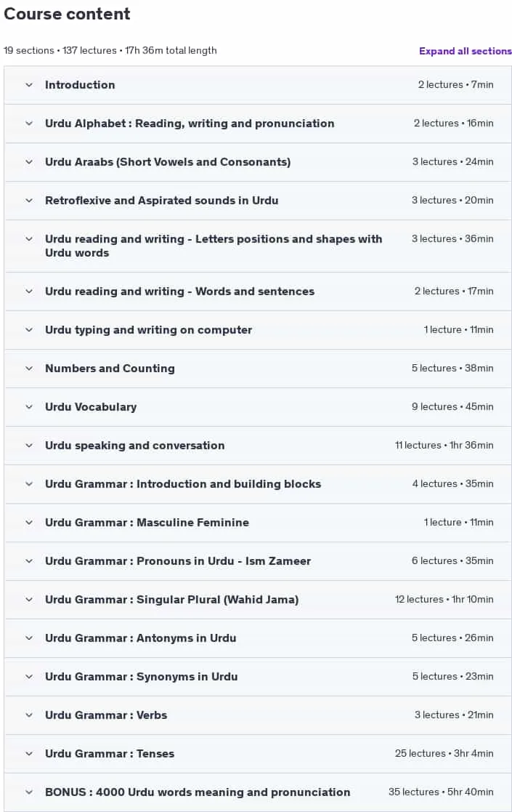Open Urdu Araabs Short Vowels section

pyautogui.click(x=29, y=161)
